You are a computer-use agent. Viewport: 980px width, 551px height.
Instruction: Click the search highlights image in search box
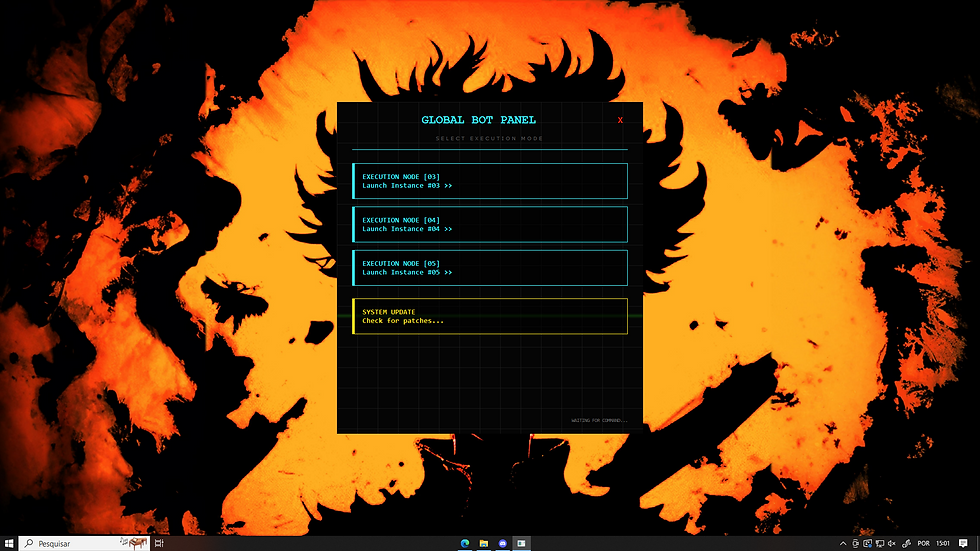point(134,544)
